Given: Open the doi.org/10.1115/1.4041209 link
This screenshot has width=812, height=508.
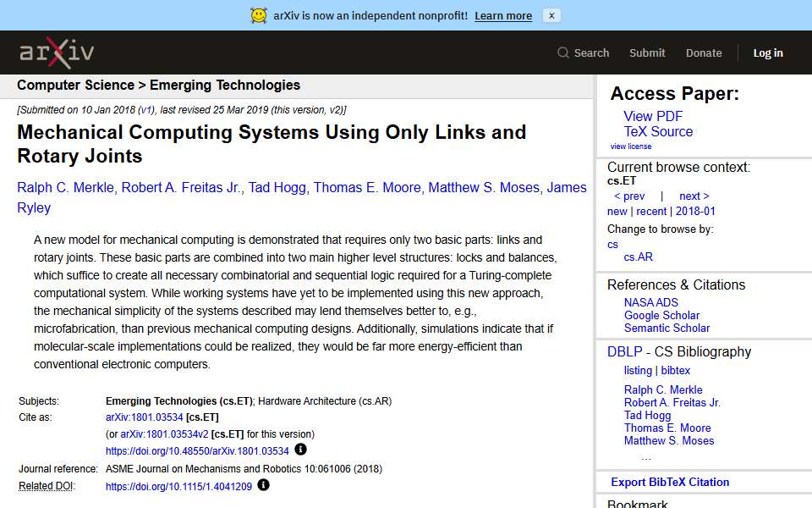Looking at the screenshot, I should (178, 486).
